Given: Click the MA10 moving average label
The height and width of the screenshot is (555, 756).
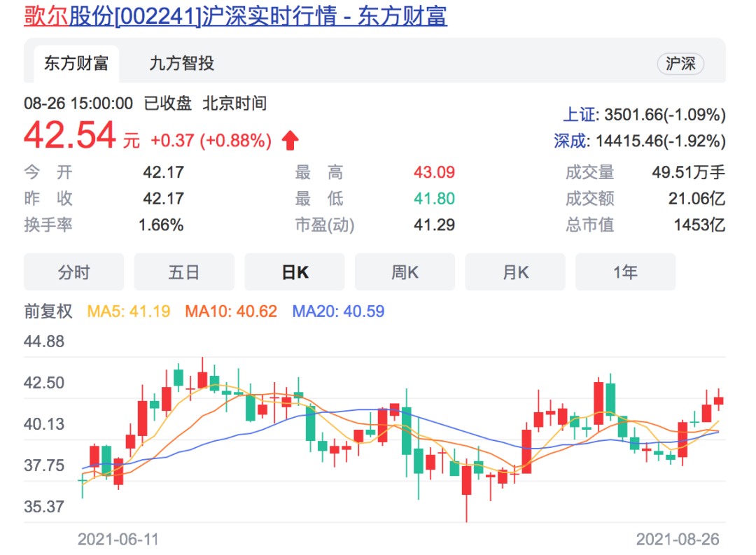Looking at the screenshot, I should pos(231,311).
